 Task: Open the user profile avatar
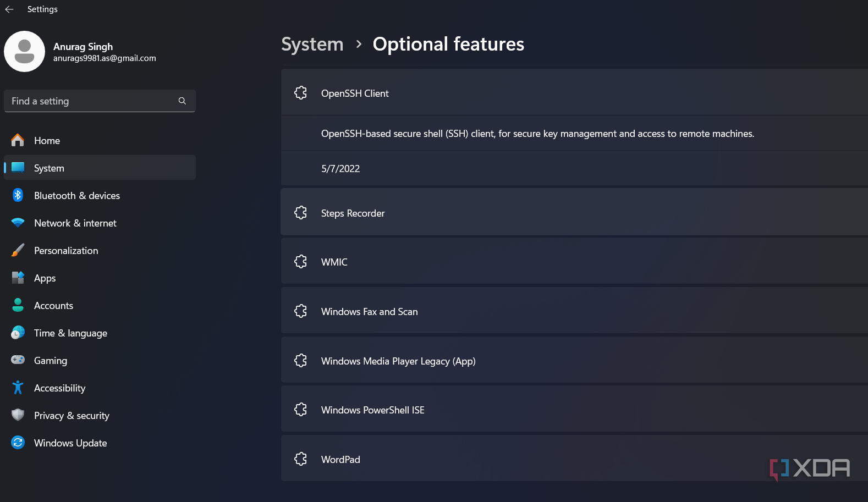click(x=24, y=51)
